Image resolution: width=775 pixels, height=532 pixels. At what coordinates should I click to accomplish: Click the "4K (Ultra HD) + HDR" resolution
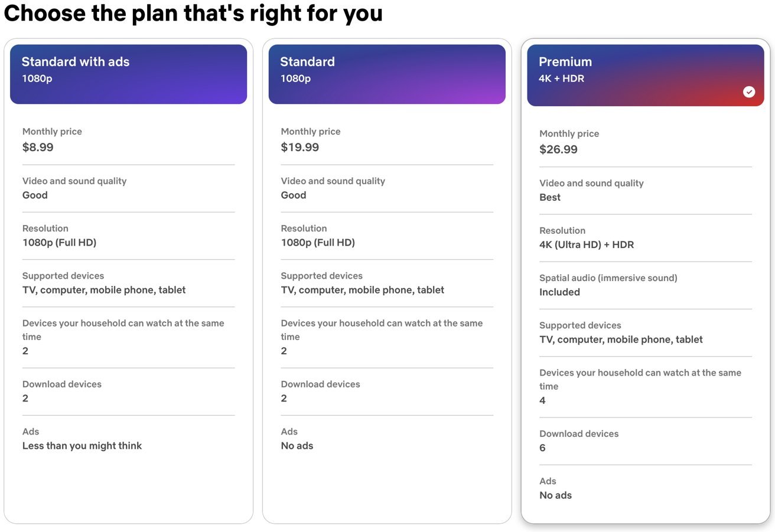[587, 245]
